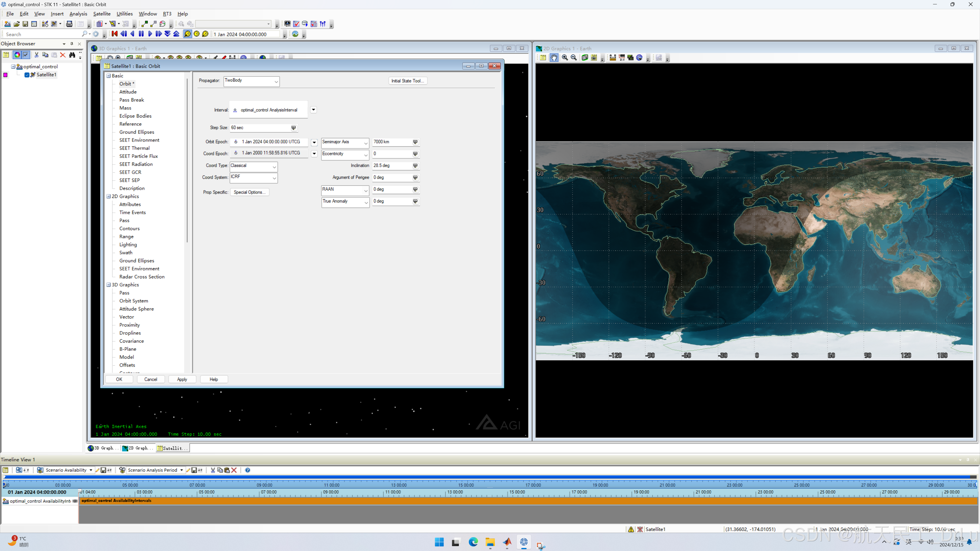Open the Propagator TwoBody dropdown
The width and height of the screenshot is (980, 551).
[x=276, y=81]
